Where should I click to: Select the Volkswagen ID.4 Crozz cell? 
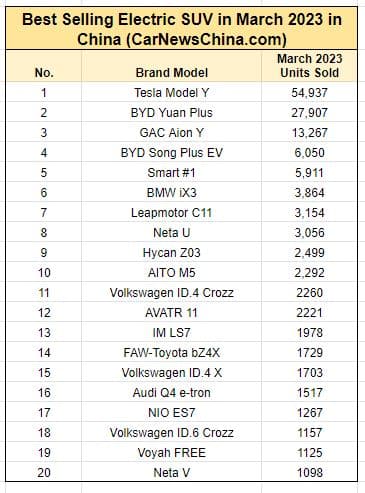171,292
